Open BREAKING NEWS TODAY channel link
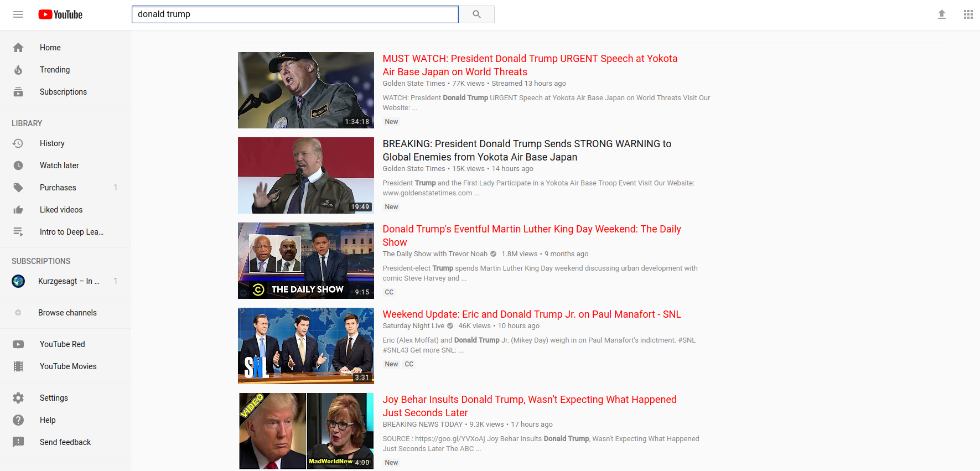Screen dimensions: 980x471 point(422,425)
